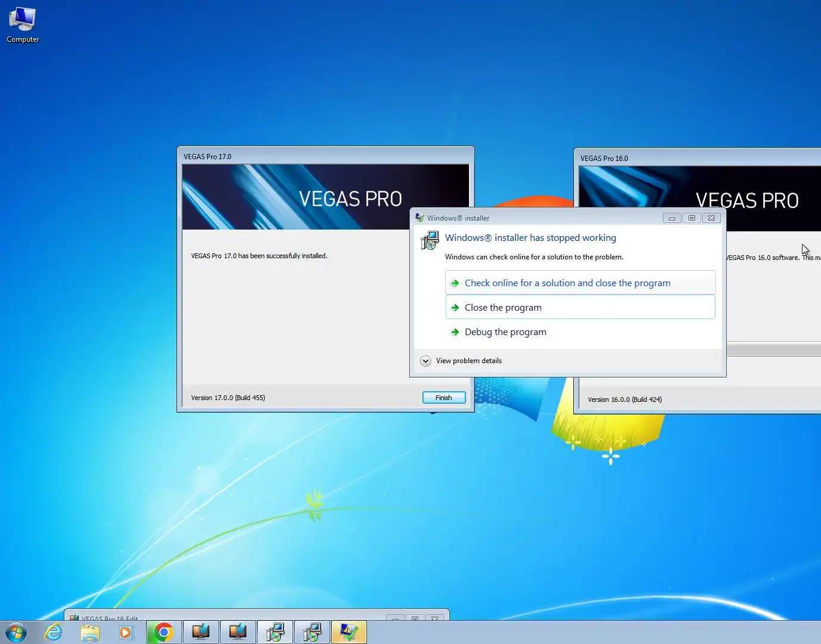Launch Internet Explorer from taskbar
821x644 pixels.
coord(54,632)
